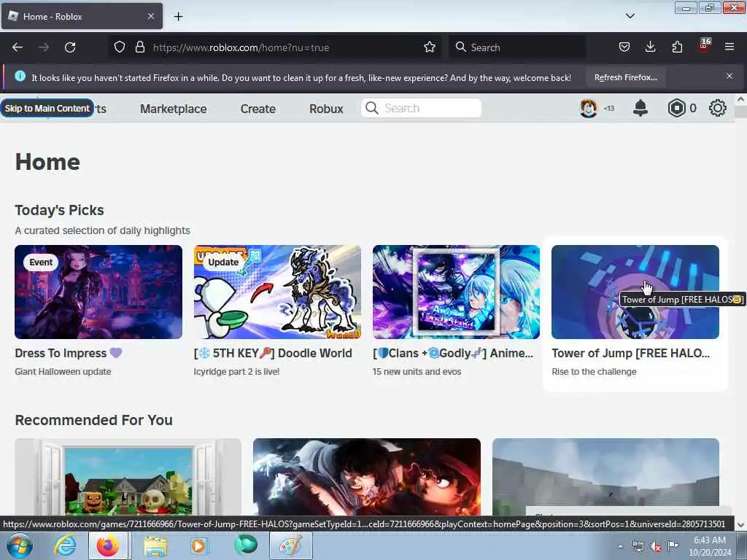Click the Update badge on Doodle World

click(223, 262)
